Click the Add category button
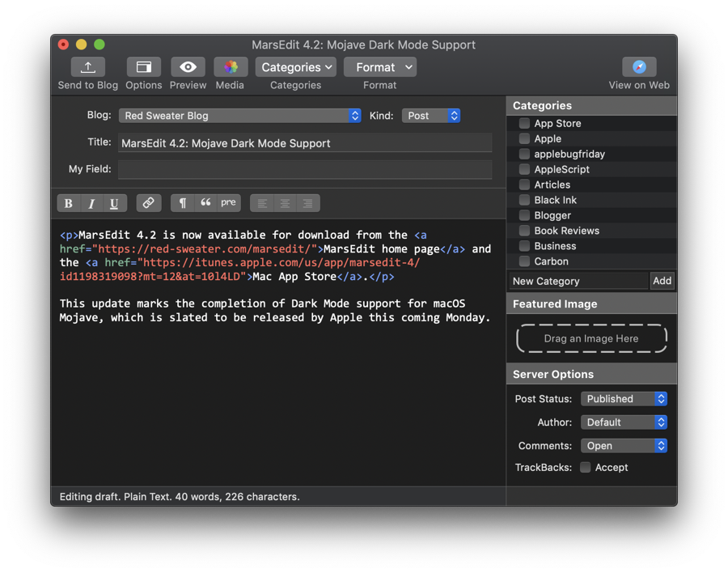The width and height of the screenshot is (728, 573). coord(662,281)
